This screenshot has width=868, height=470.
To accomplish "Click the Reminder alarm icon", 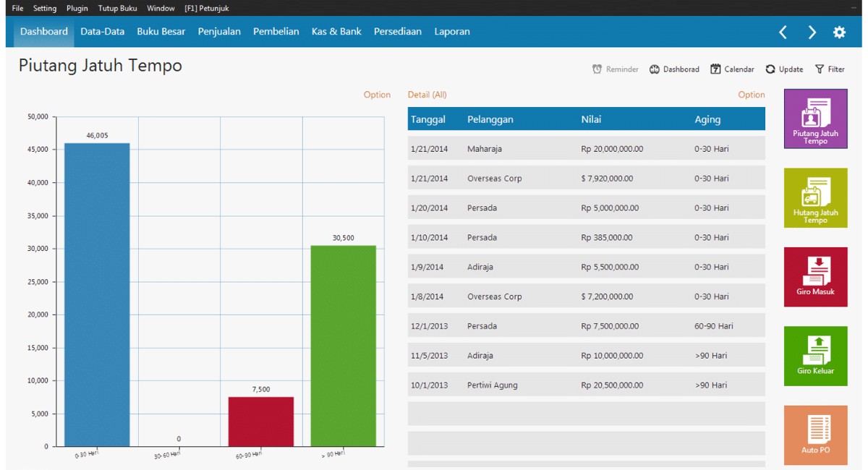I will tap(597, 69).
